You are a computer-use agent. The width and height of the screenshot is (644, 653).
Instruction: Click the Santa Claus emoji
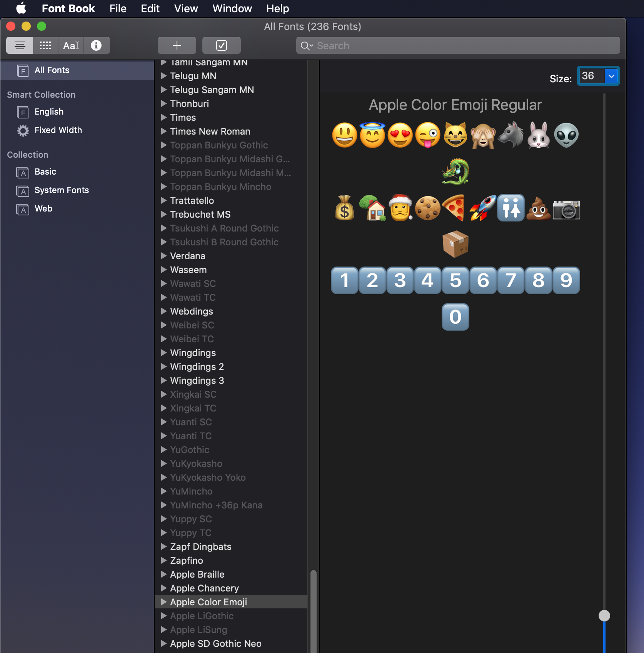pyautogui.click(x=400, y=208)
